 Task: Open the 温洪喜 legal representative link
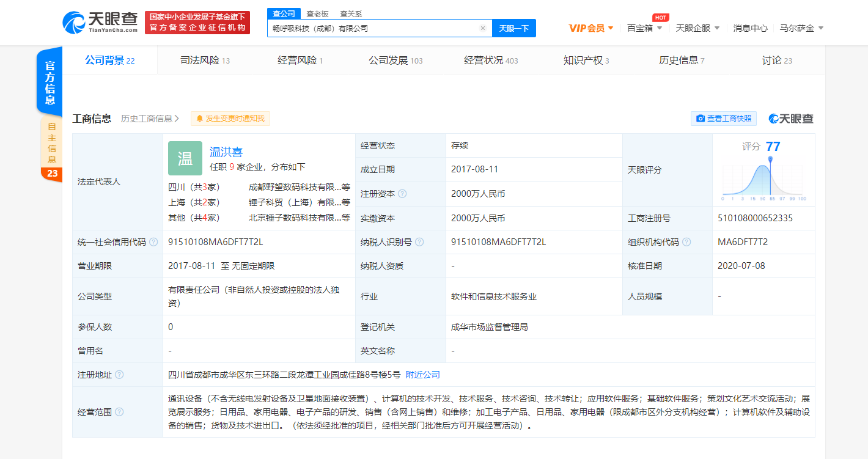pyautogui.click(x=226, y=152)
